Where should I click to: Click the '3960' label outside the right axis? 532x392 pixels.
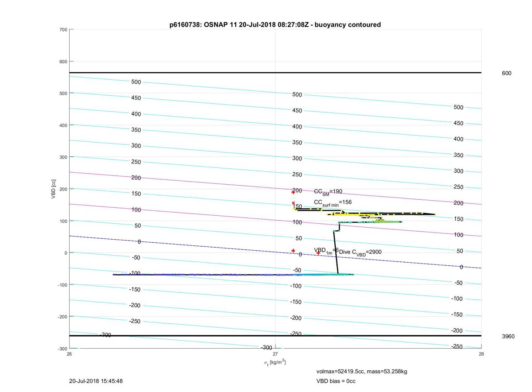pyautogui.click(x=508, y=337)
